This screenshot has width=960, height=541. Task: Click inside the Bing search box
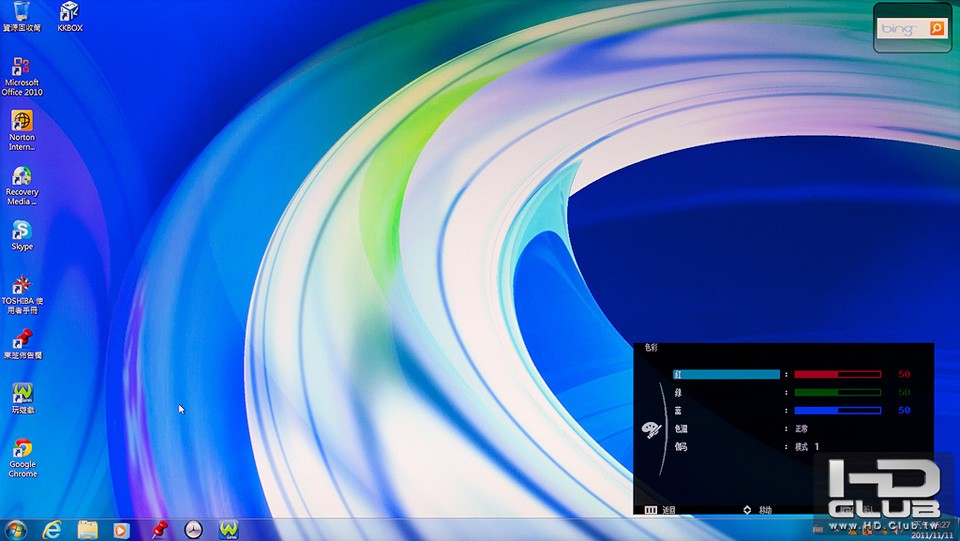pyautogui.click(x=903, y=28)
